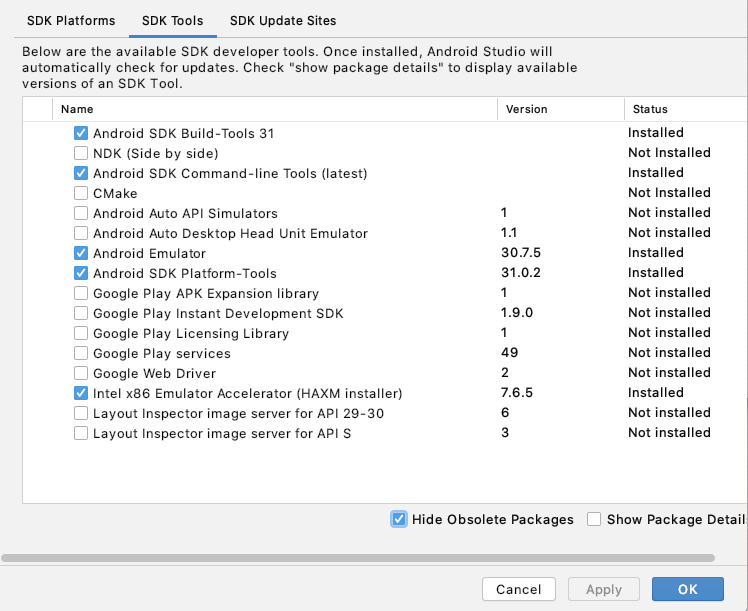Switch to the SDK Platforms tab
The width and height of the screenshot is (748, 611).
71,20
